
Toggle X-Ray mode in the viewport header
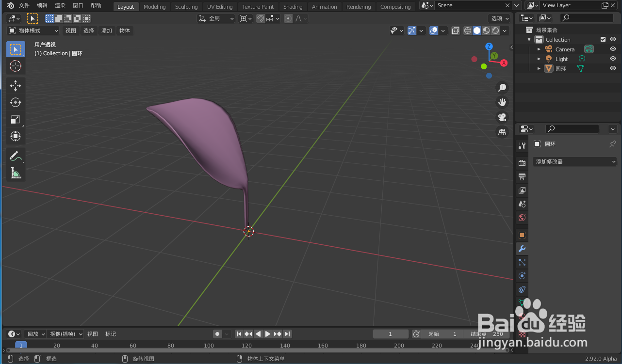[455, 30]
